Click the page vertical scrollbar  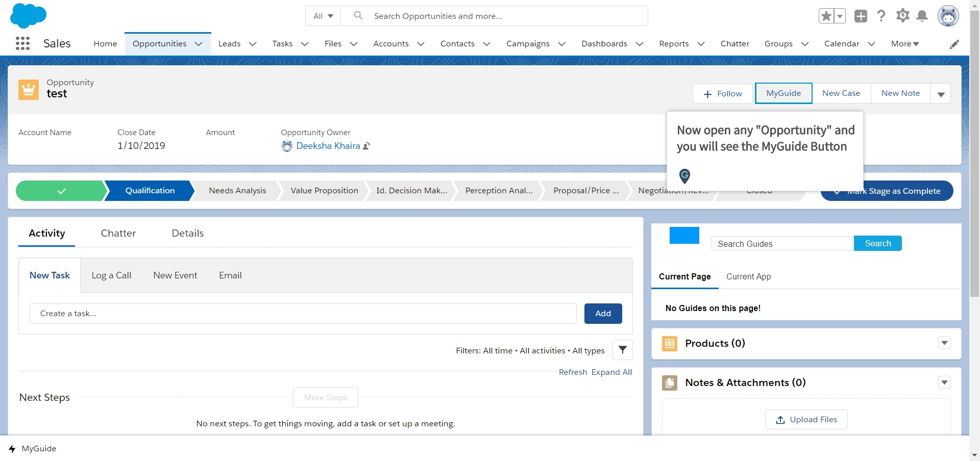click(974, 153)
